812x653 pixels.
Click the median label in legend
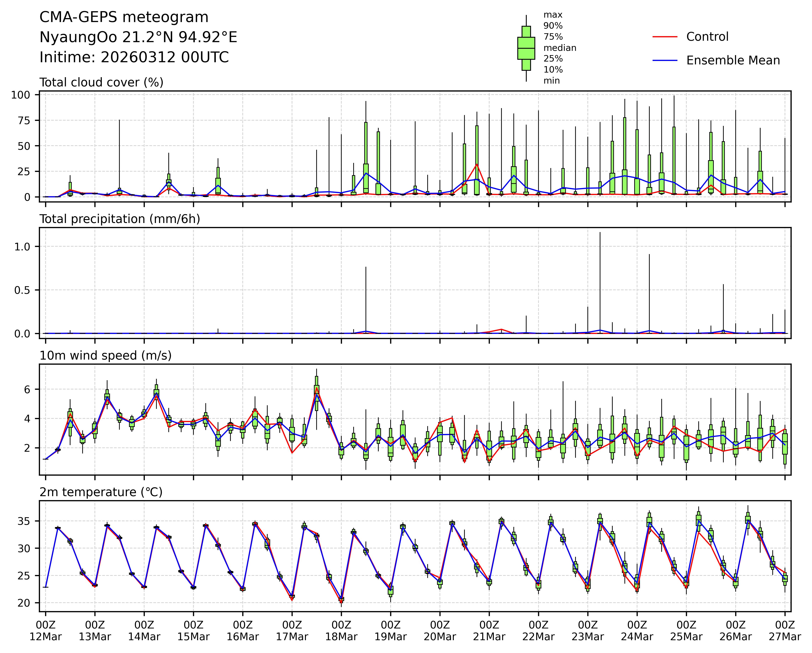click(560, 48)
